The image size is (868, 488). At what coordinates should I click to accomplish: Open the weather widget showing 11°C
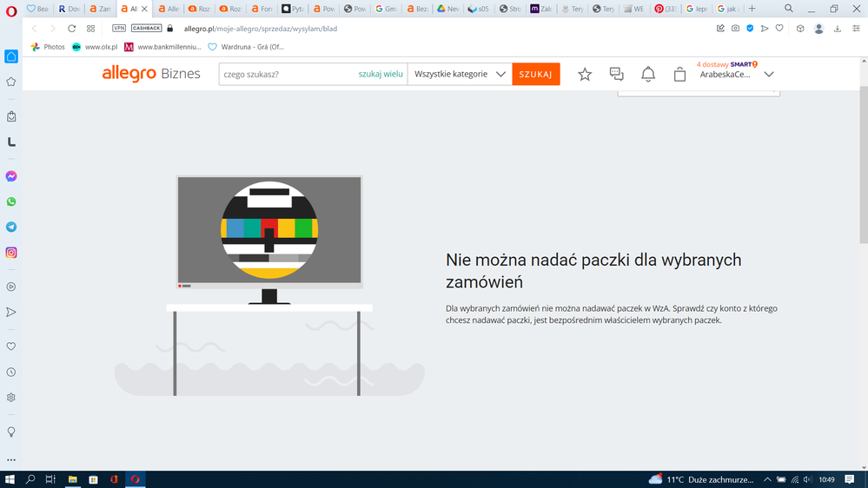point(701,479)
